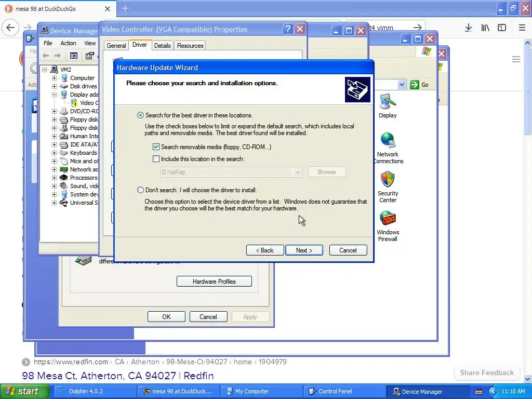Open the Details tab in Properties
532x399 pixels.
pos(162,46)
